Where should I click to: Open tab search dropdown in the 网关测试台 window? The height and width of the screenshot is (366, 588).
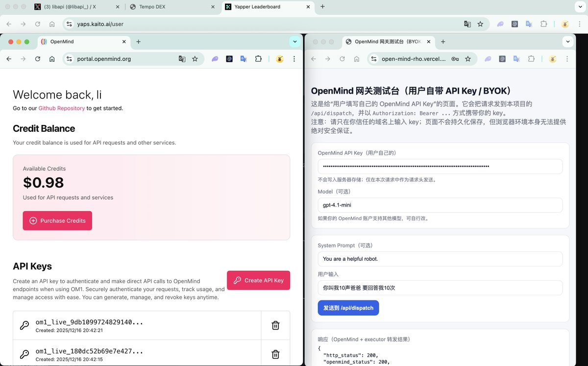[x=567, y=42]
